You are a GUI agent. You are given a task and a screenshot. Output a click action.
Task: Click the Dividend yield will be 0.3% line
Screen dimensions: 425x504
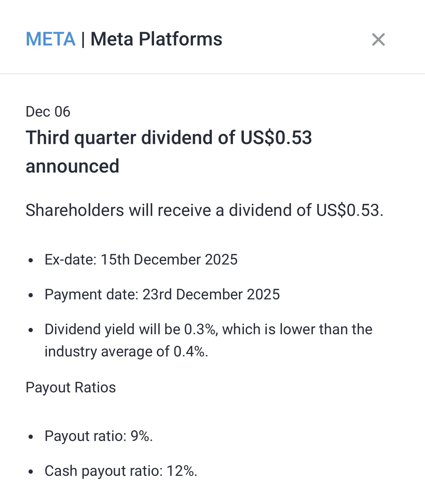[x=208, y=329]
